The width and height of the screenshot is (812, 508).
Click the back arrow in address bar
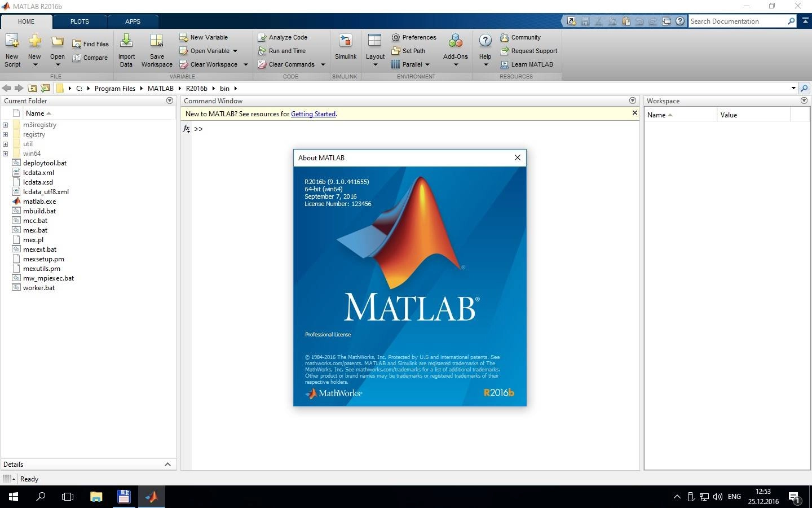coord(6,88)
